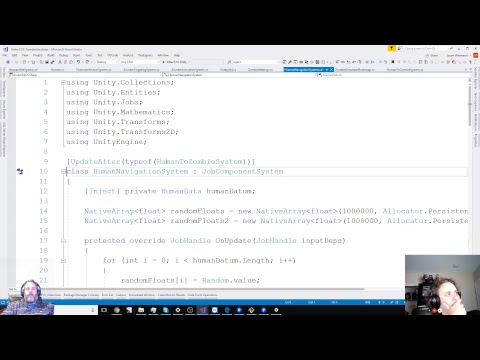This screenshot has width=480, height=360.
Task: Switch to the Human.cs tab
Action: (57, 70)
